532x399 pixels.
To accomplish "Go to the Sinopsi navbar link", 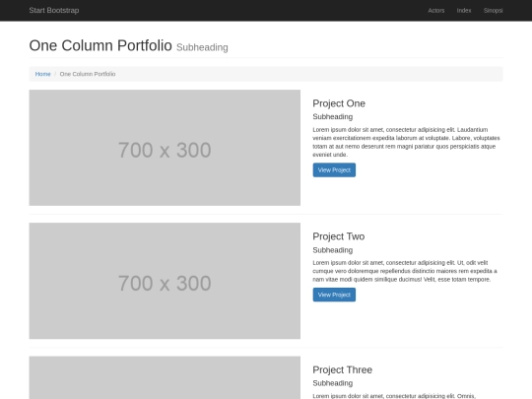I will click(x=493, y=11).
